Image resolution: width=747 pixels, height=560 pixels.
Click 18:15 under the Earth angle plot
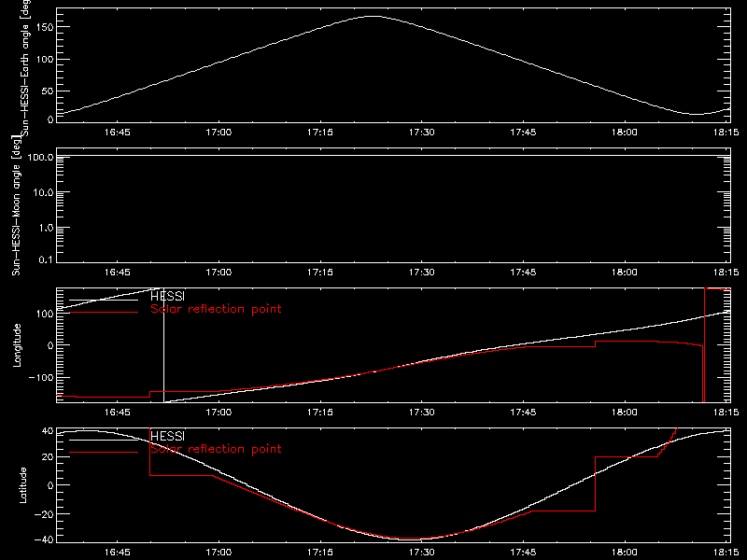pos(726,133)
